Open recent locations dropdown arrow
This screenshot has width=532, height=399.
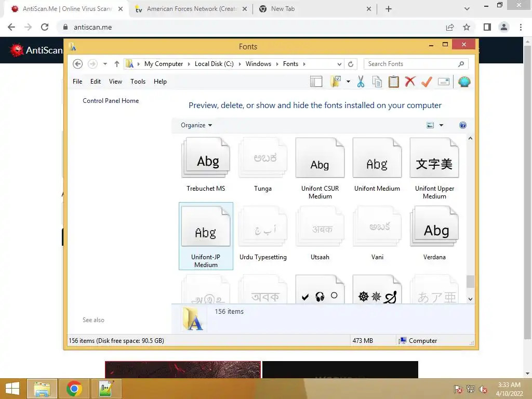pyautogui.click(x=105, y=64)
